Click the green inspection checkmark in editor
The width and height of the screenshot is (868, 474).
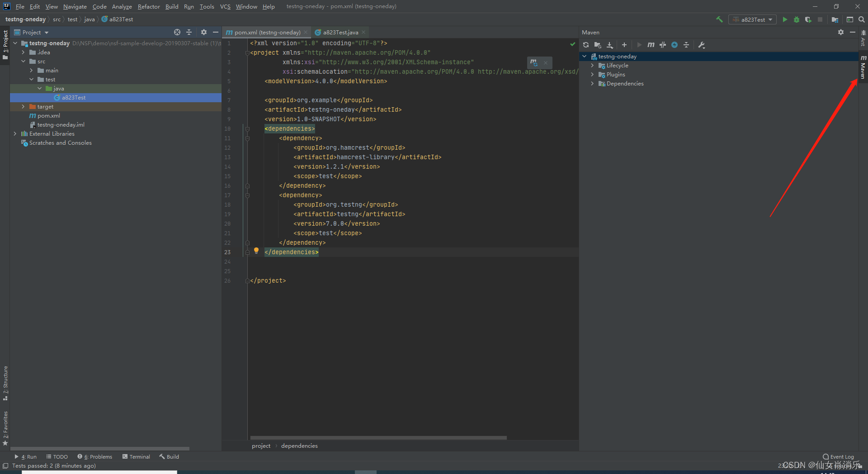click(573, 44)
